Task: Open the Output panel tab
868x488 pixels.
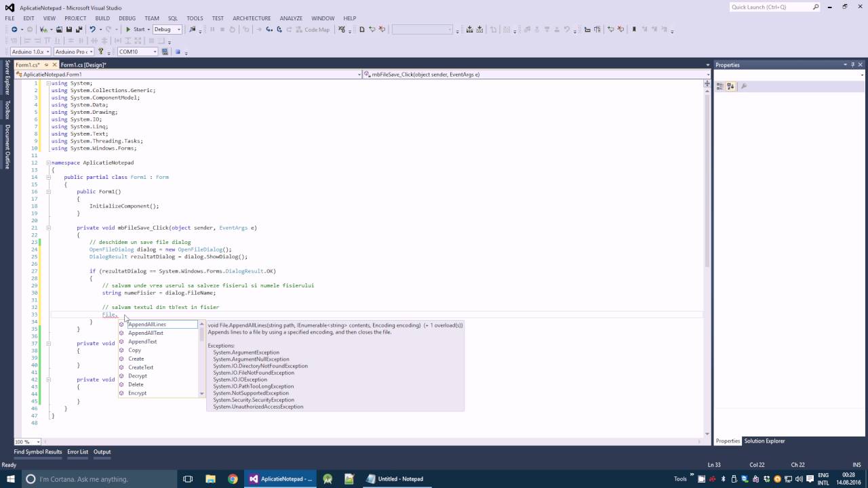Action: click(x=102, y=452)
